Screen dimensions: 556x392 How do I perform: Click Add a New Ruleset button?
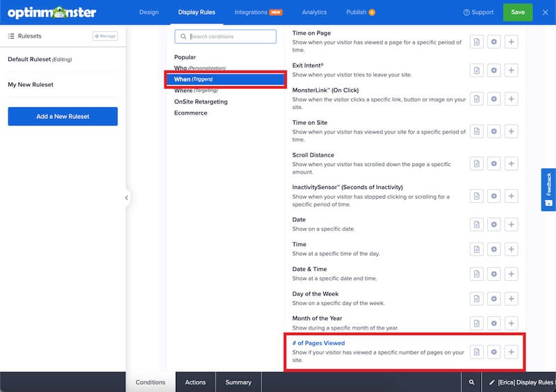[x=63, y=116]
